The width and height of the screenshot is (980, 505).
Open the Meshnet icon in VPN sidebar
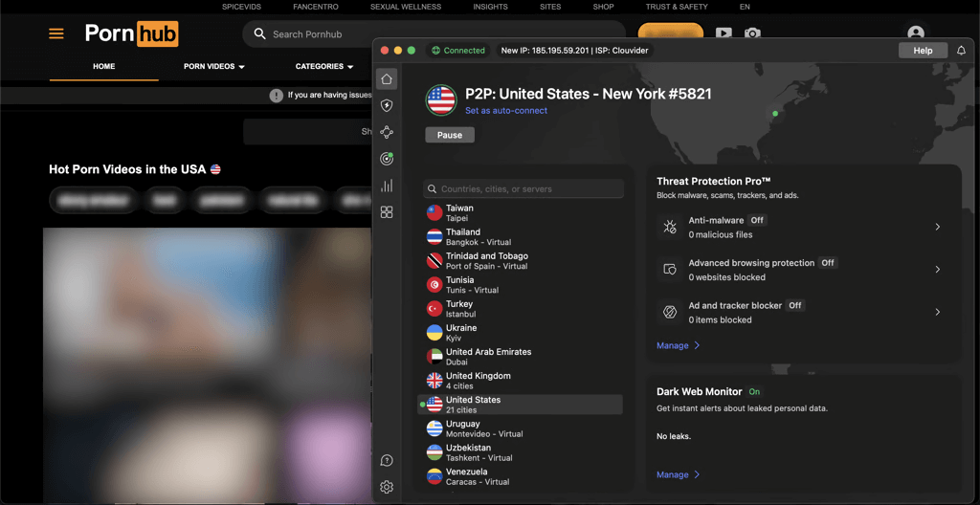(x=387, y=132)
